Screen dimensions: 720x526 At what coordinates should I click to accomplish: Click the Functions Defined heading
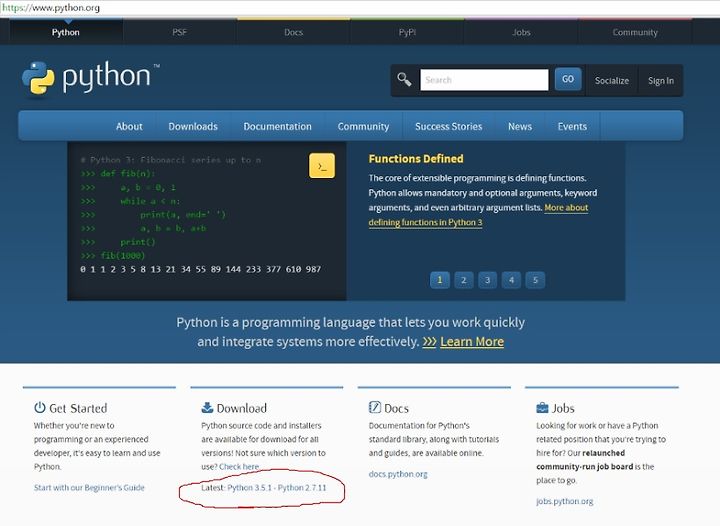point(416,159)
